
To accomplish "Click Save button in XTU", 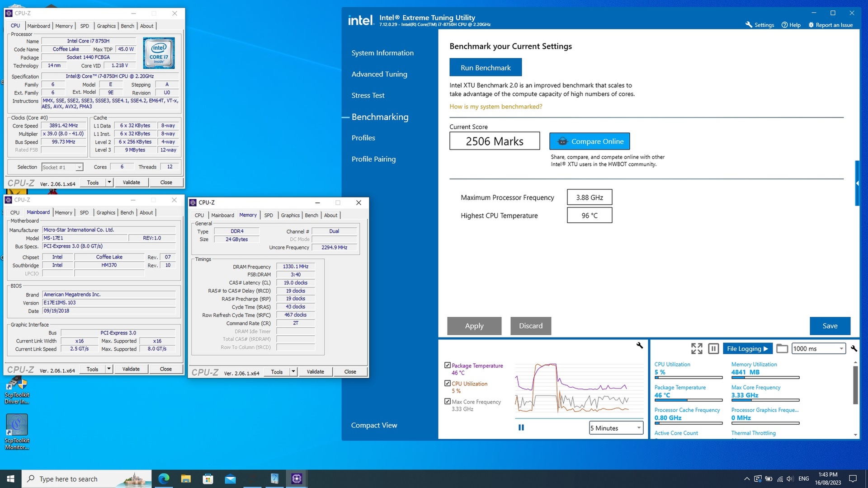I will (x=830, y=326).
